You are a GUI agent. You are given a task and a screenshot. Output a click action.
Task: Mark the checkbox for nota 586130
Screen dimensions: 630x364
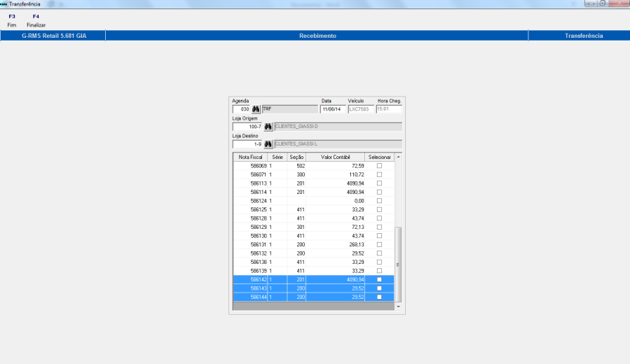click(379, 236)
